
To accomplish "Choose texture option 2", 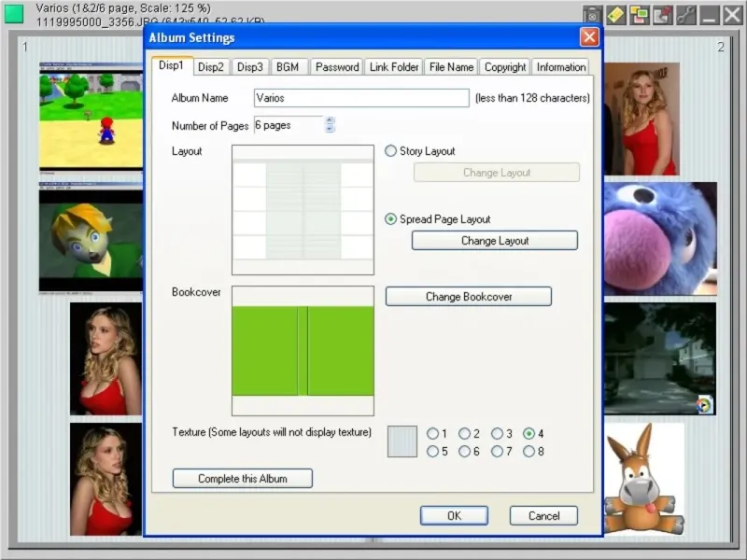I will click(464, 433).
